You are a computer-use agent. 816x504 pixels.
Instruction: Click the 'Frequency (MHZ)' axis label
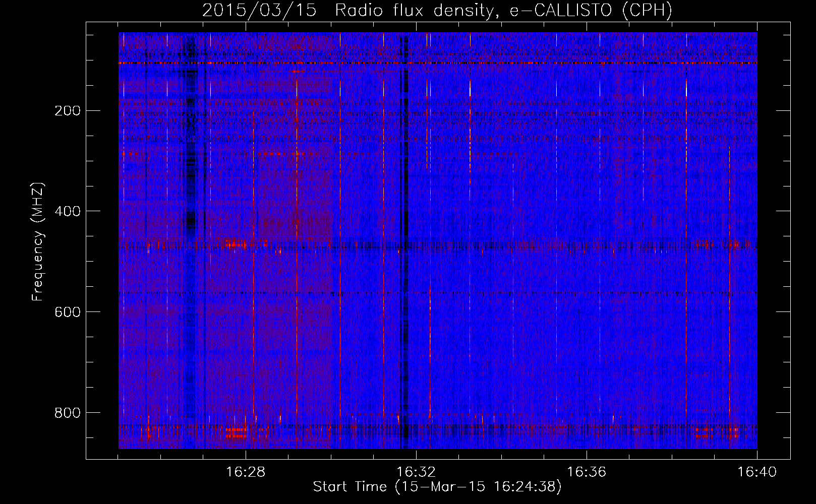(38, 242)
